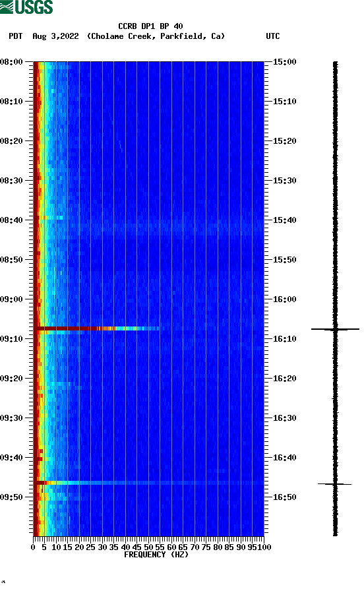This screenshot has width=364, height=589.
Task: Click the 09:00 PDT time label
Action: tap(12, 299)
